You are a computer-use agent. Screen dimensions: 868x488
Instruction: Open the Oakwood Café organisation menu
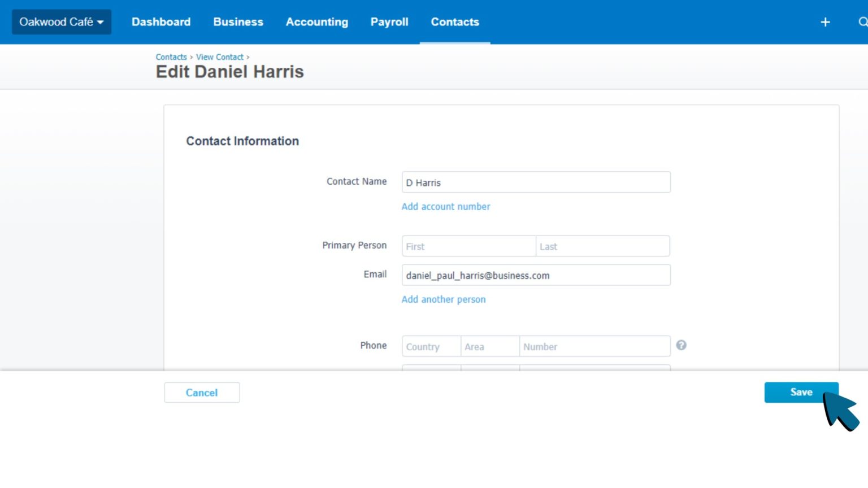click(x=57, y=22)
